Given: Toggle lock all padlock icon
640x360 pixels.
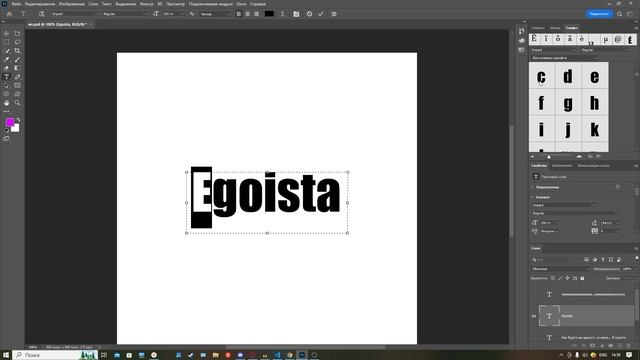Looking at the screenshot, I should click(582, 278).
